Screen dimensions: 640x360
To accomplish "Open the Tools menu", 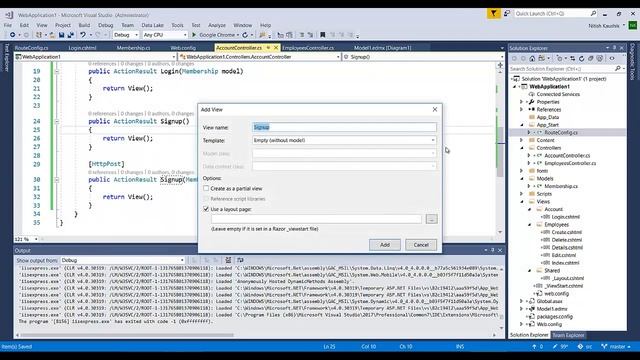I will [177, 25].
